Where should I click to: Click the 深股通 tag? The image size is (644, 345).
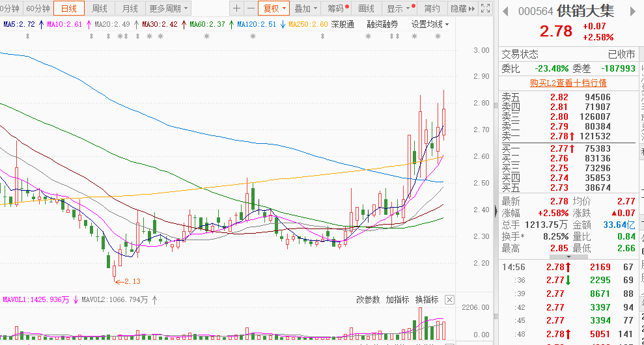343,25
